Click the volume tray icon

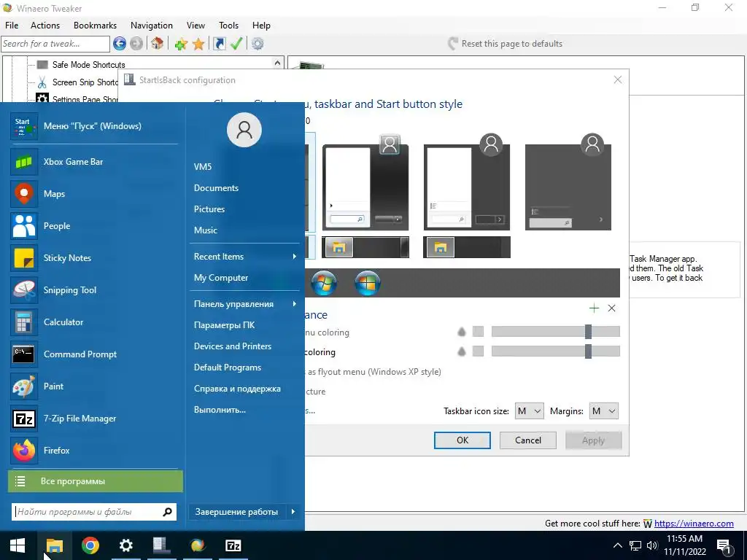[x=652, y=545]
